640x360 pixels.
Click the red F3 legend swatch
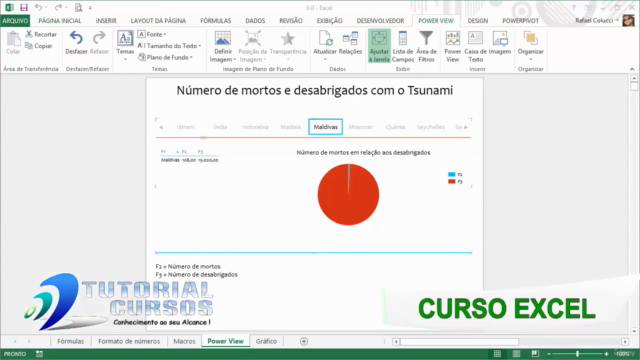click(x=451, y=181)
